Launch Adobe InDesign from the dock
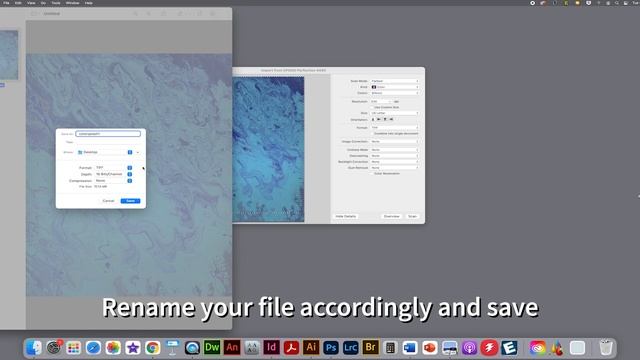640x360 pixels. coord(271,348)
